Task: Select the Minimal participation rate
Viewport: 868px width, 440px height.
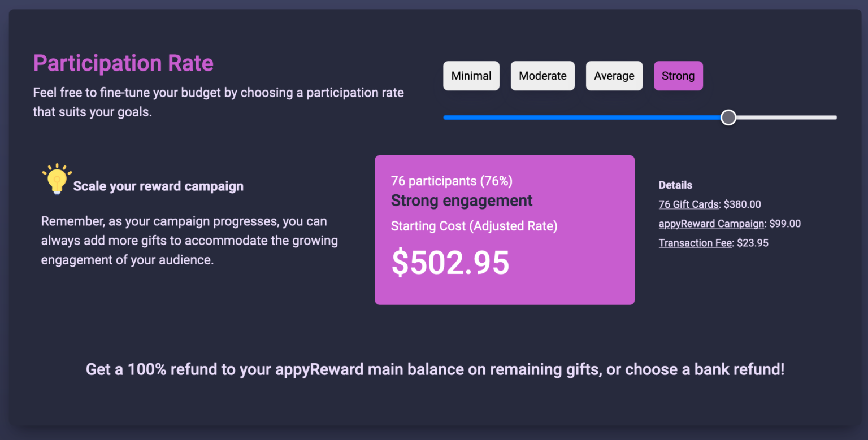Action: [x=471, y=75]
